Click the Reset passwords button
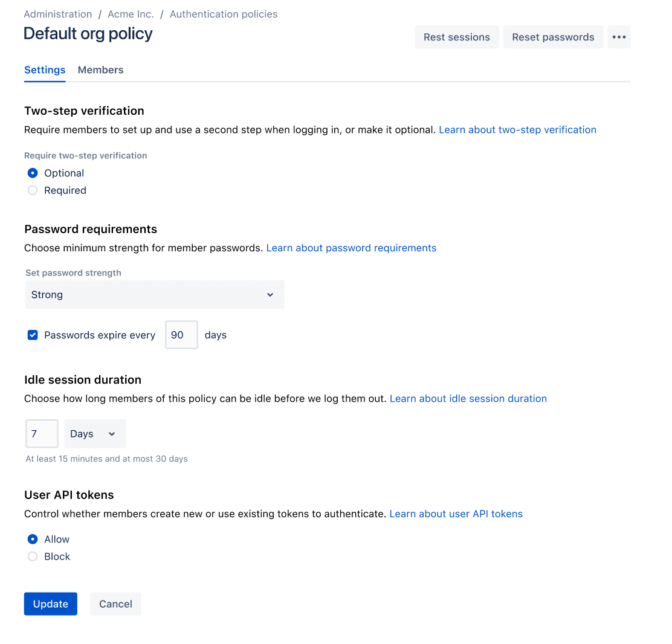Screen dimensions: 672x644 (552, 37)
